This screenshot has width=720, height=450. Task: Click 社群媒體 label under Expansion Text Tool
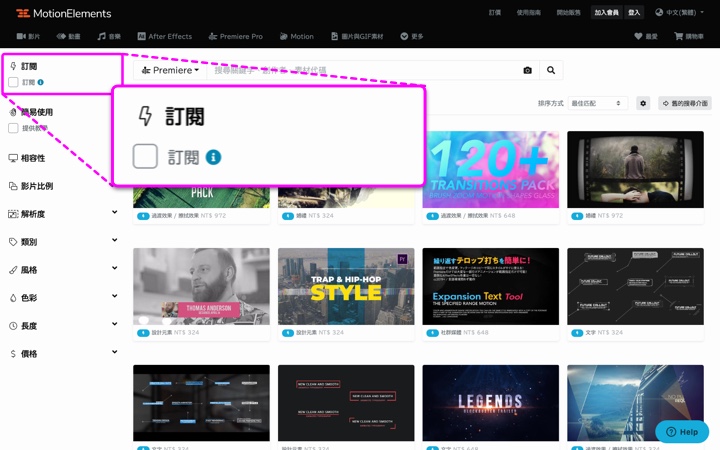(450, 332)
